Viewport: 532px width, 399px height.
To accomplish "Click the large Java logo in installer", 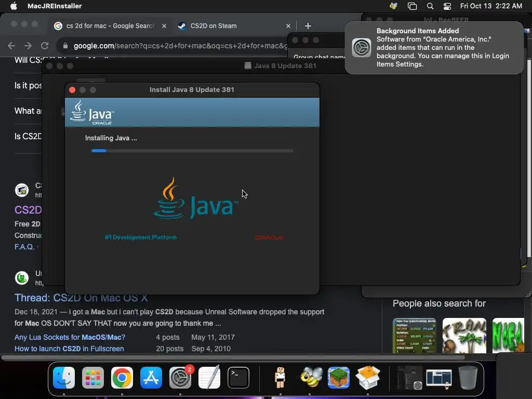I will pos(196,198).
